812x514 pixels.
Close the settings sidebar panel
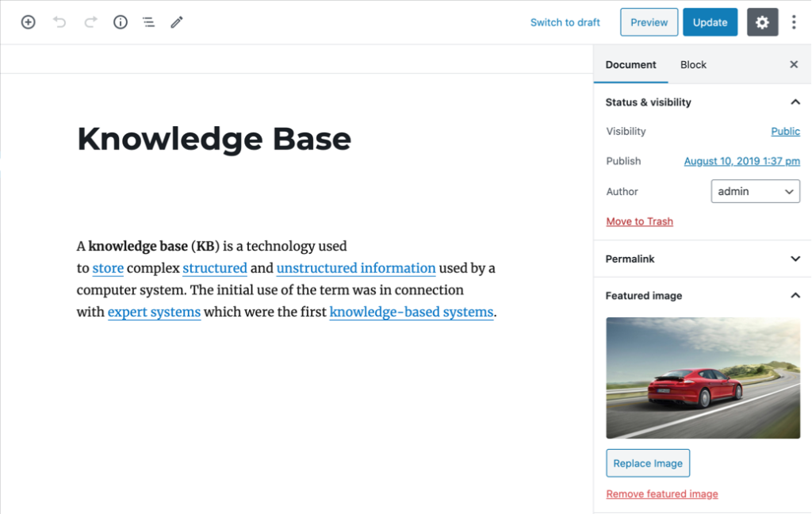click(794, 65)
